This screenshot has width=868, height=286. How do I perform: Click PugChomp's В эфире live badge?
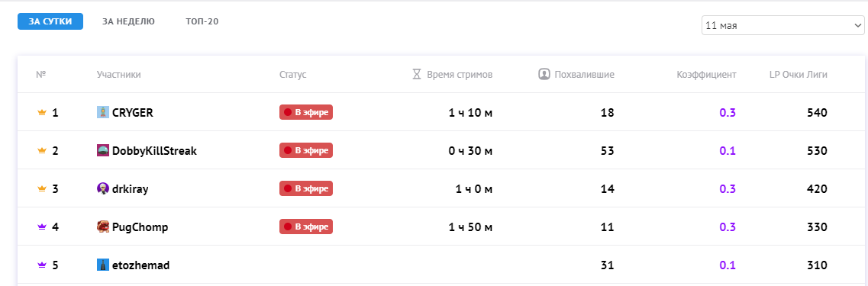[x=306, y=227]
